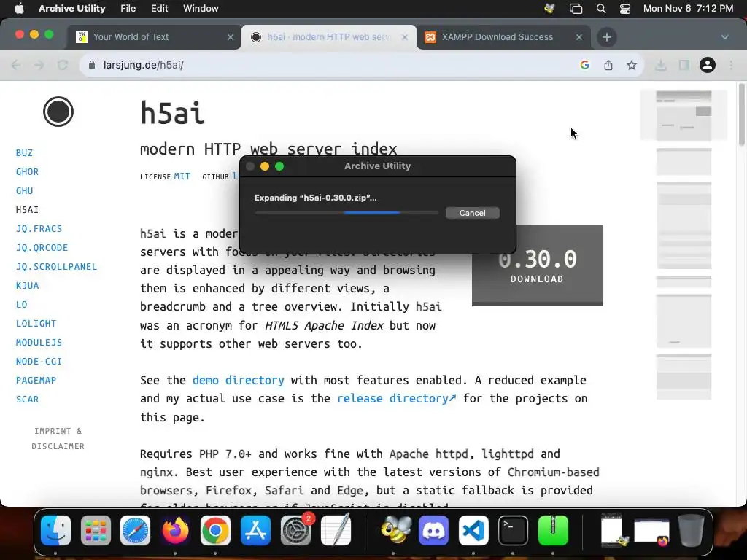747x560 pixels.
Task: Open the LO project link
Action: [21, 305]
